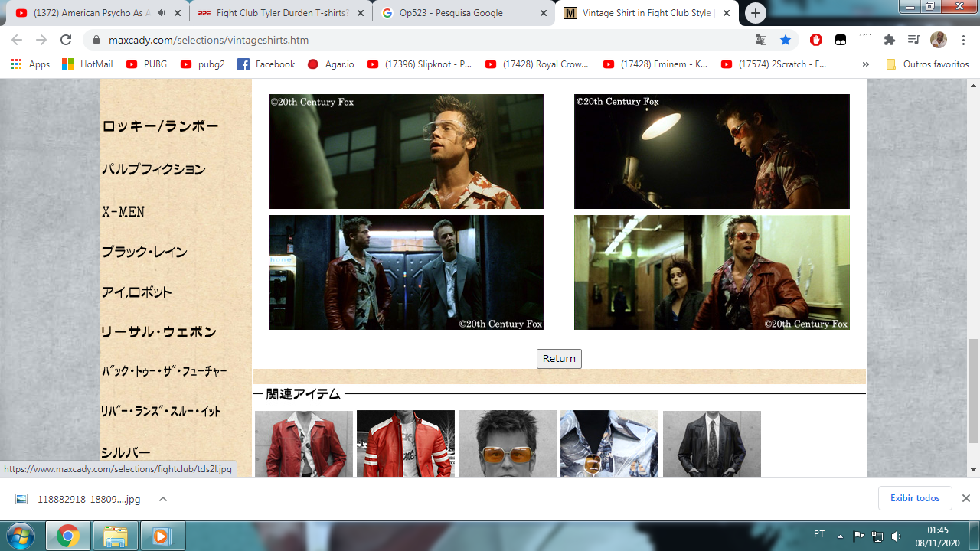
Task: Open the blue patterned shirt related item
Action: coord(609,444)
